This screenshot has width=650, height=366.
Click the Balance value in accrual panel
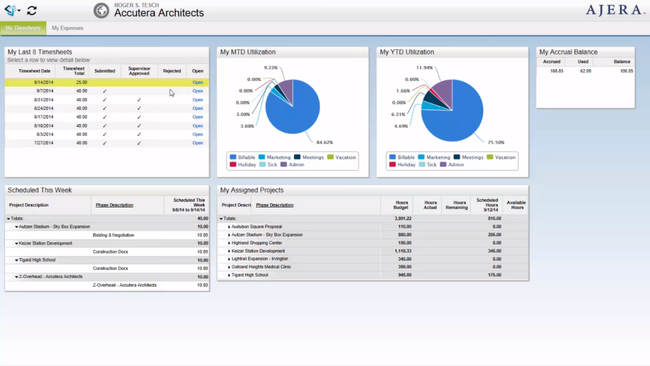tap(626, 71)
